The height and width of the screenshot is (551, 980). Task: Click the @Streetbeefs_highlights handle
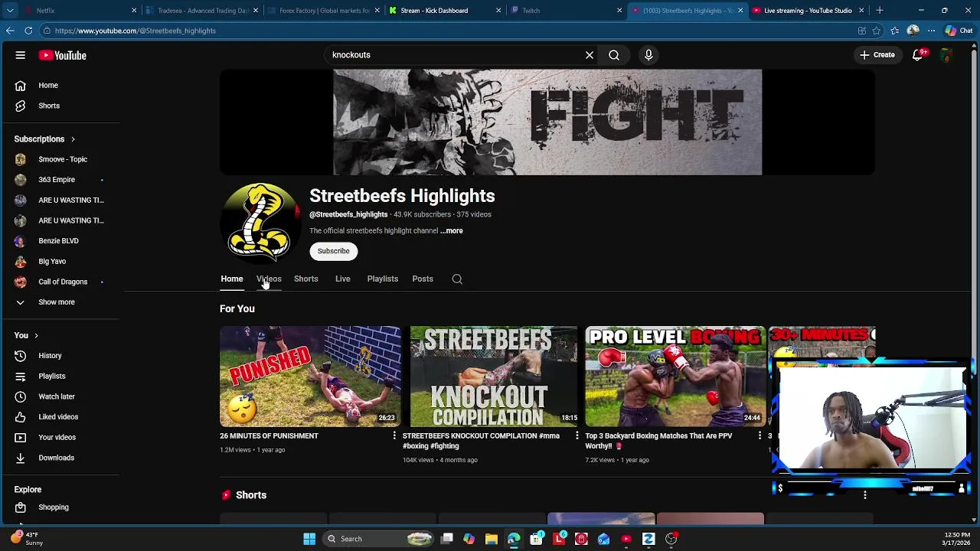(348, 215)
